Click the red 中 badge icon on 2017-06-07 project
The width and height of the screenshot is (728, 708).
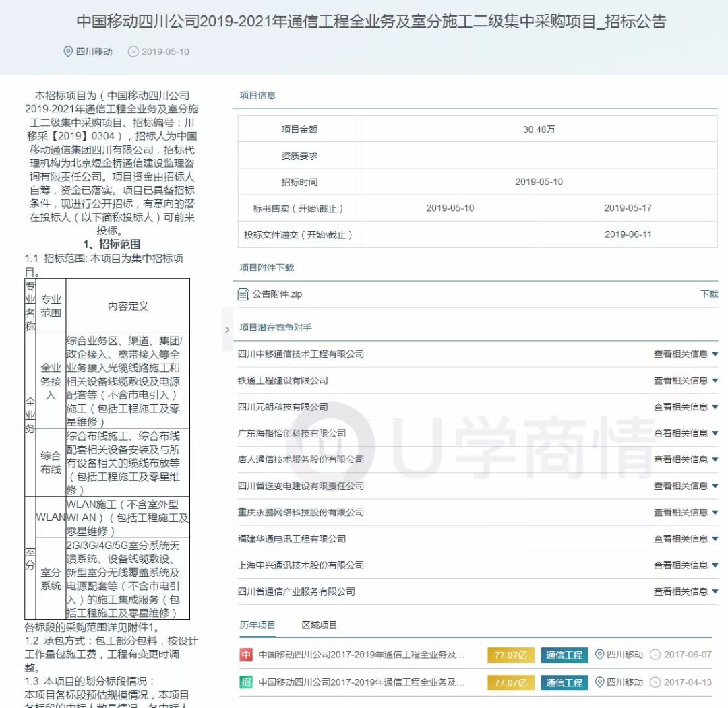tap(246, 655)
